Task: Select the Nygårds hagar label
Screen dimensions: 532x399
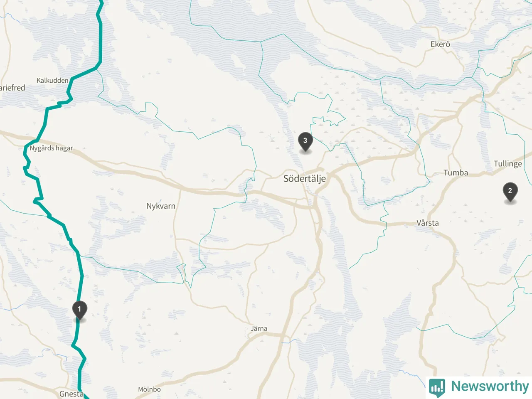Action: tap(51, 148)
